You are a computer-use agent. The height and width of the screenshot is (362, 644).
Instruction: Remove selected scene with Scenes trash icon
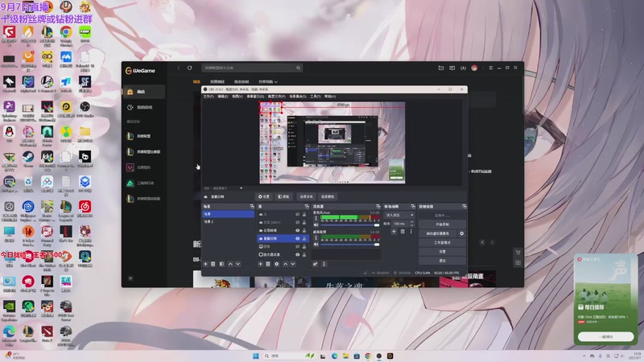click(213, 264)
